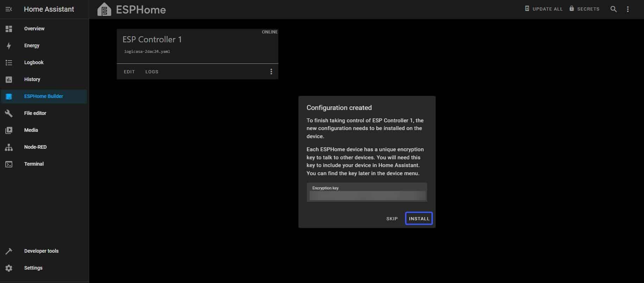This screenshot has width=644, height=283.
Task: Click the UPDATE ALL button
Action: pos(544,9)
